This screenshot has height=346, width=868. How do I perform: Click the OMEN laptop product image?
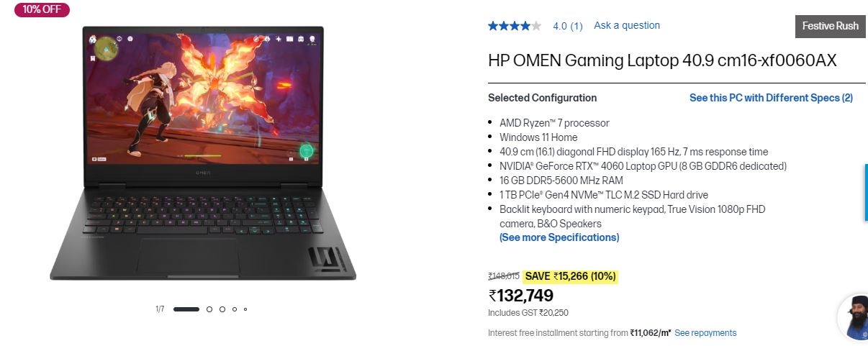coord(203,152)
